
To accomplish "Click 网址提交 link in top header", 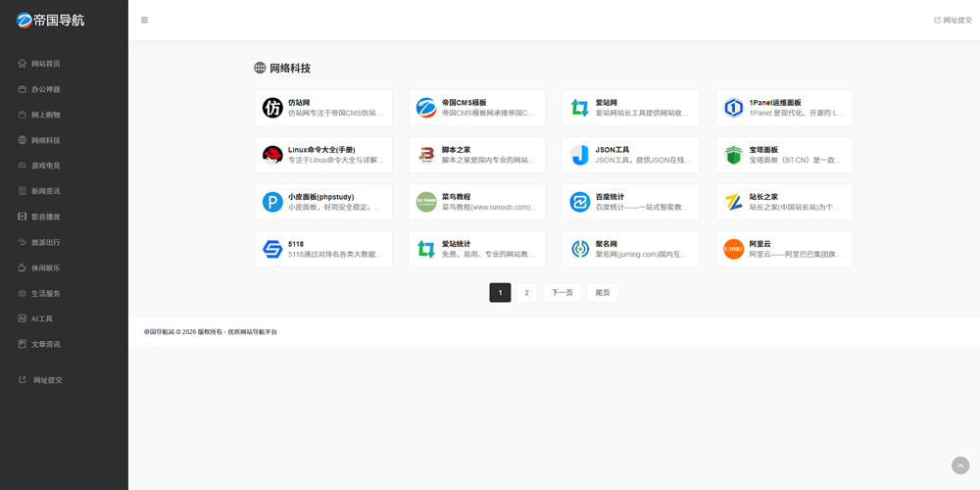I will (x=954, y=20).
